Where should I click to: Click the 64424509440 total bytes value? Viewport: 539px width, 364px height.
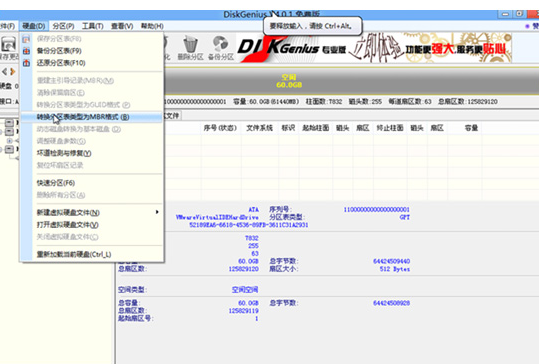[x=392, y=262]
